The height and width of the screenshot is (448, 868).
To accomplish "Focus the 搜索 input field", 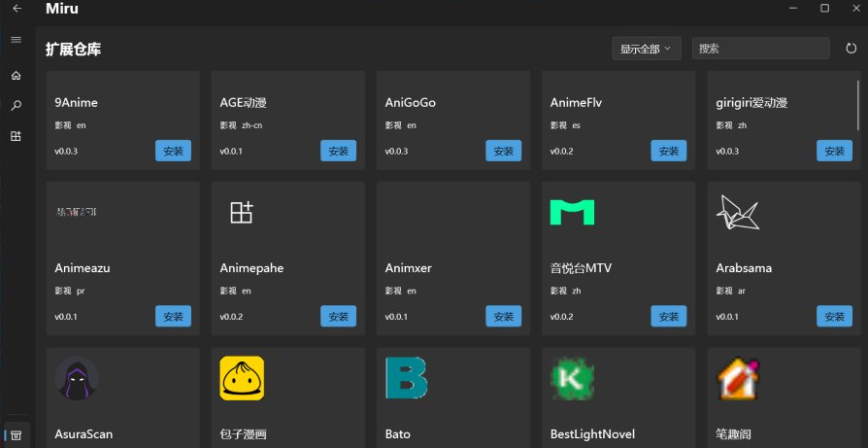I will pyautogui.click(x=760, y=49).
